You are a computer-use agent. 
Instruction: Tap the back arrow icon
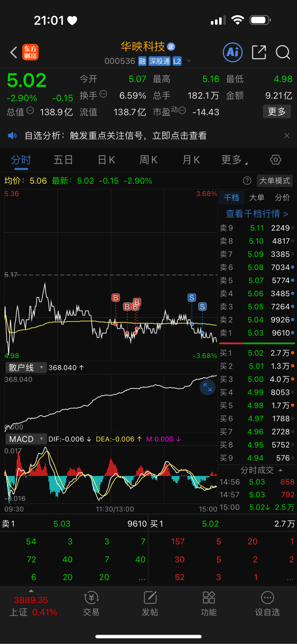tap(14, 52)
